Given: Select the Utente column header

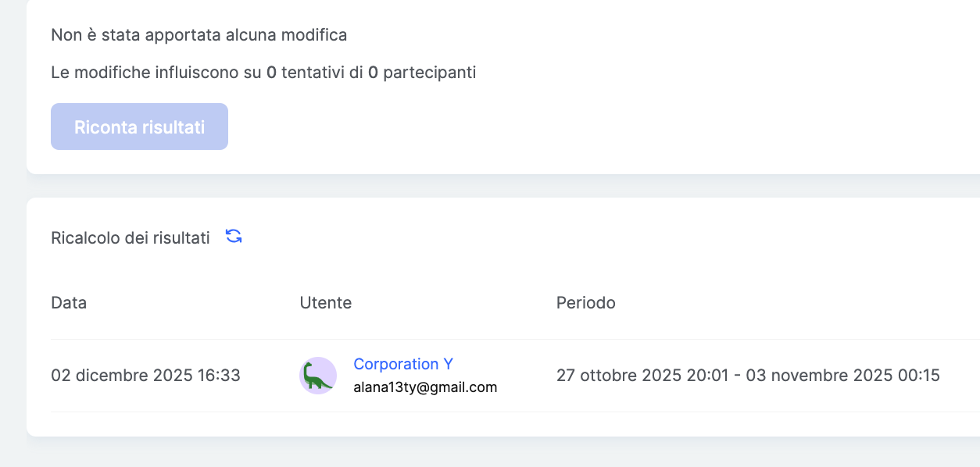Looking at the screenshot, I should pos(326,303).
